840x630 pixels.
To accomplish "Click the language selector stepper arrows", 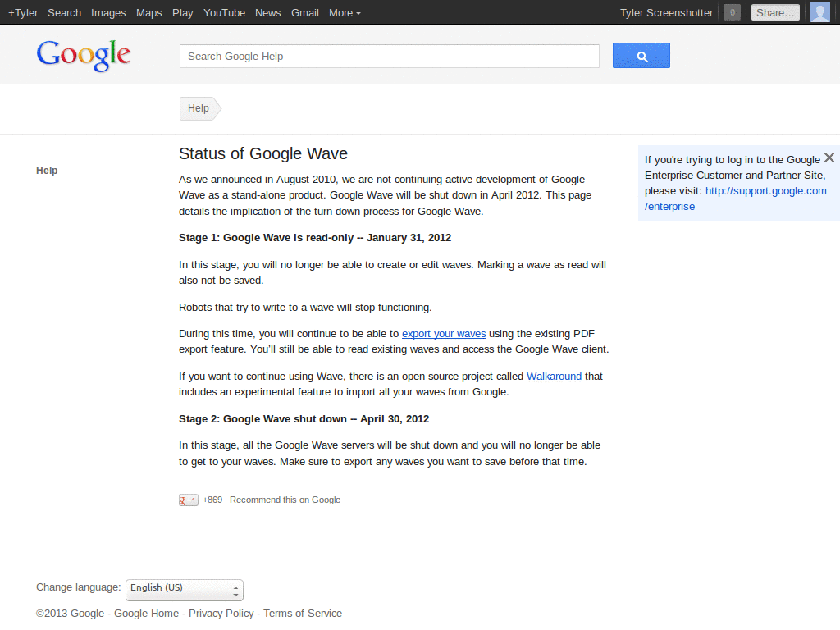I will pyautogui.click(x=235, y=589).
